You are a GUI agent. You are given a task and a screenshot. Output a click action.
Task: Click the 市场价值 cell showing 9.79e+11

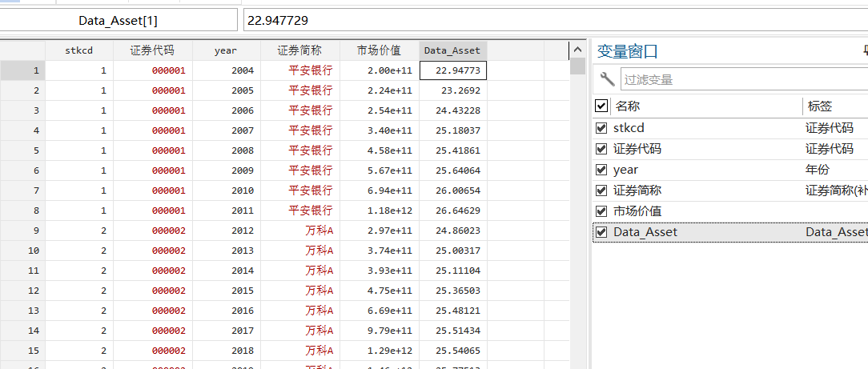(x=380, y=331)
